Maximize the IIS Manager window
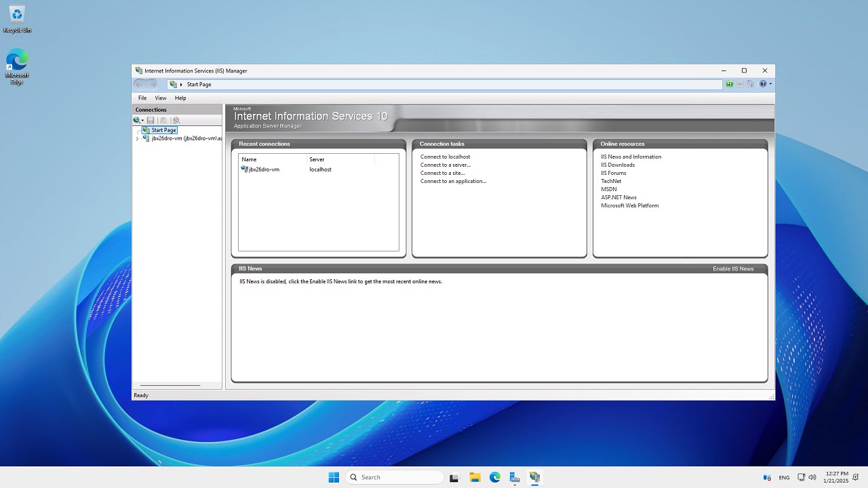Image resolution: width=868 pixels, height=488 pixels. pyautogui.click(x=744, y=70)
